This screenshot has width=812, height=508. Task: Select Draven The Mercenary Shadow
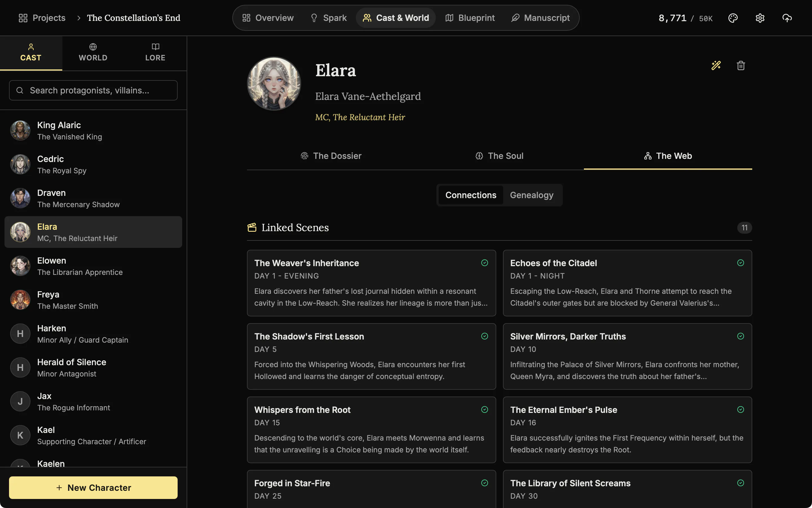93,198
